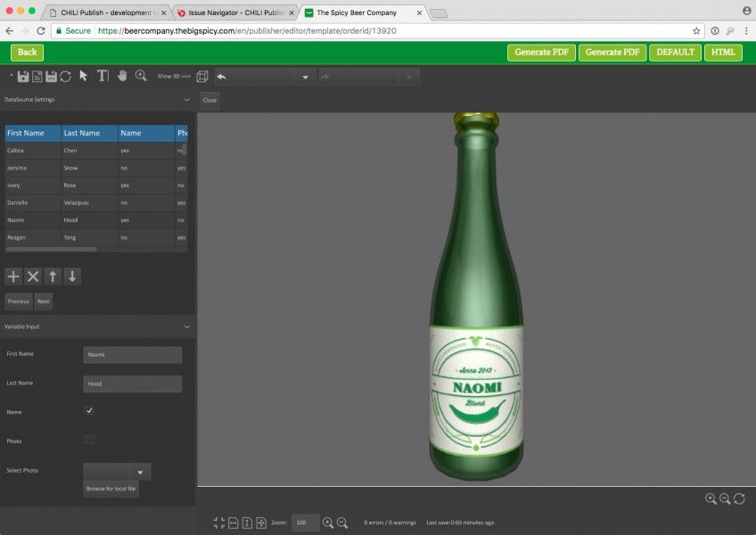Click the First Name input field
Screen dimensions: 756x535
click(133, 355)
